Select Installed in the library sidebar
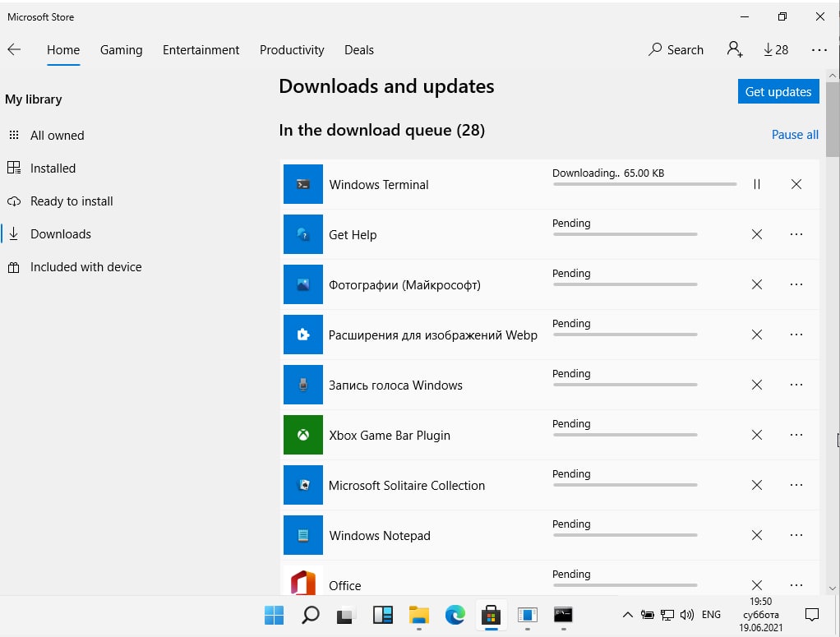The height and width of the screenshot is (637, 840). [x=53, y=168]
